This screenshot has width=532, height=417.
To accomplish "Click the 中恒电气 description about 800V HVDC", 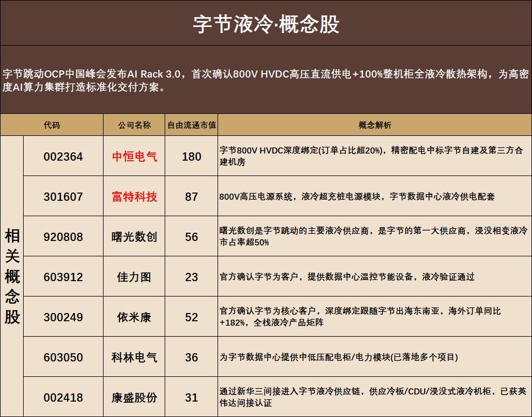I will tap(371, 156).
